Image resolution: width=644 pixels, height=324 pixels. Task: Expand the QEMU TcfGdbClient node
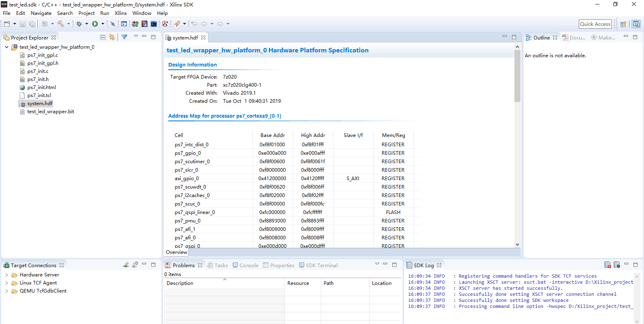pyautogui.click(x=6, y=291)
